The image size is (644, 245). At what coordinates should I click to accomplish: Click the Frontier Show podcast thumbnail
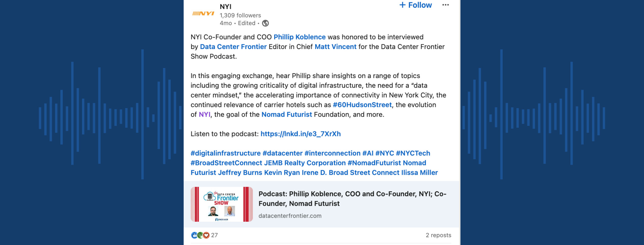click(222, 204)
